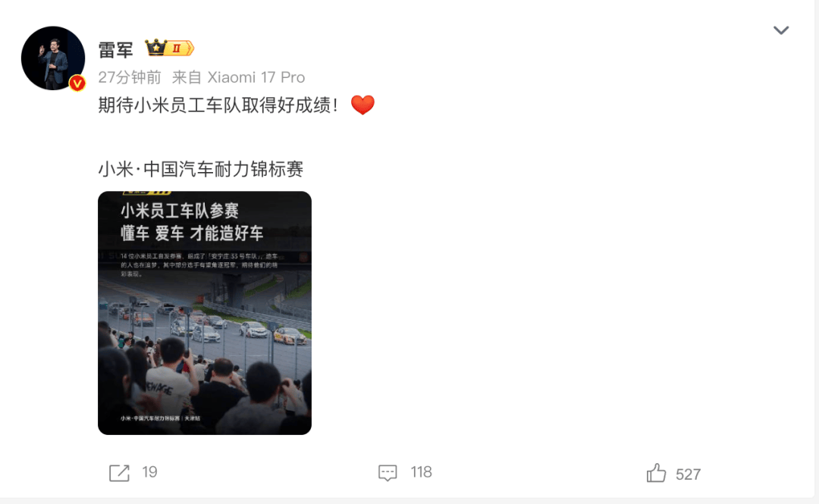Click the like count 527

coord(688,474)
